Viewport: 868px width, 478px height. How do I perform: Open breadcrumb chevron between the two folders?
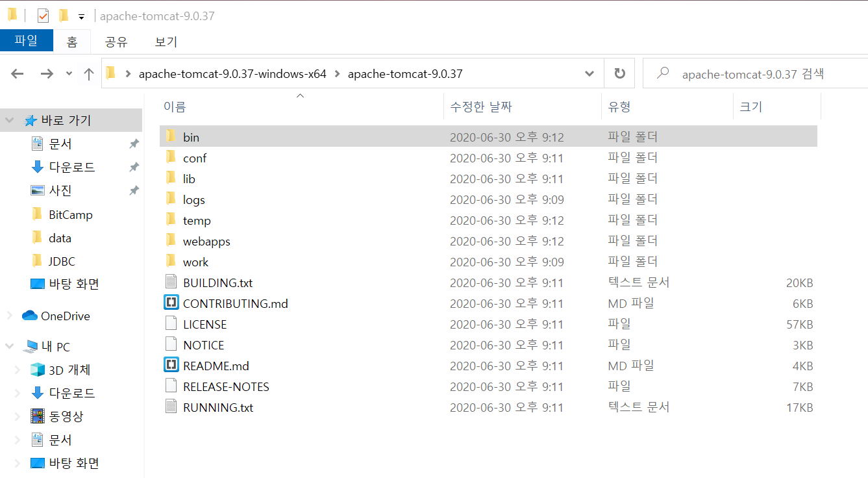point(337,73)
